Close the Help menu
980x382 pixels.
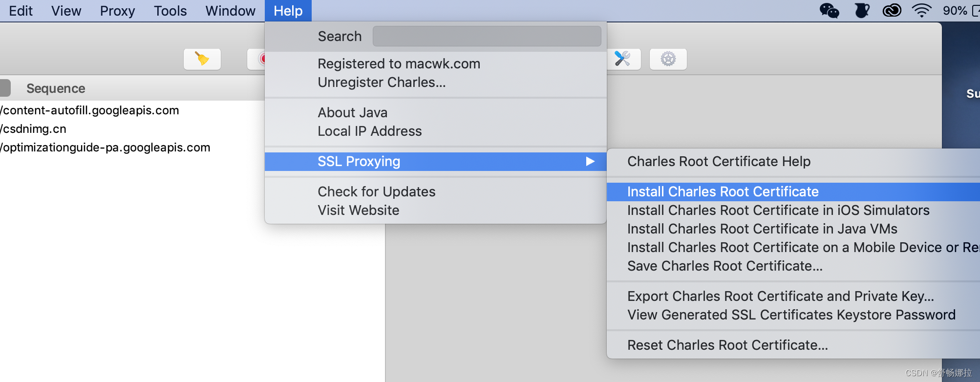[x=288, y=11]
